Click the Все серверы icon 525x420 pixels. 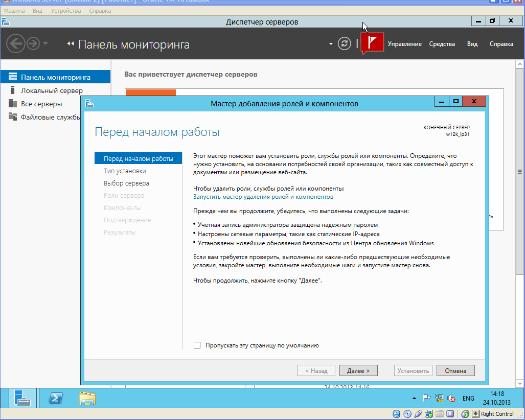[x=13, y=103]
